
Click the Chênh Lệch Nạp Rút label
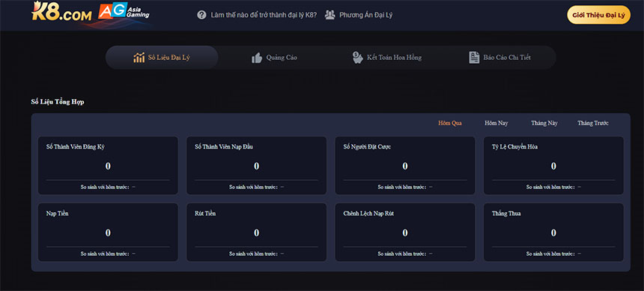369,214
